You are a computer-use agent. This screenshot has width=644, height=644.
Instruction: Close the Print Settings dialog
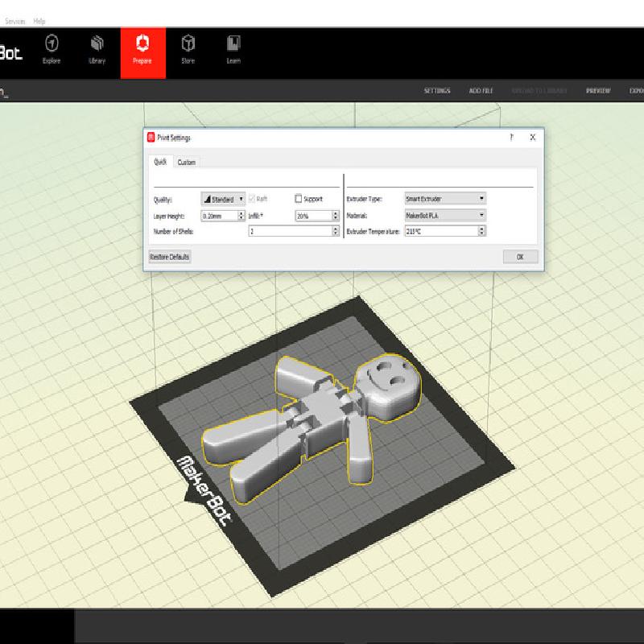click(533, 137)
